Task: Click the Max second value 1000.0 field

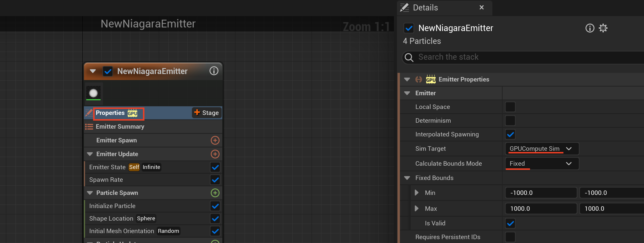Action: click(x=612, y=209)
